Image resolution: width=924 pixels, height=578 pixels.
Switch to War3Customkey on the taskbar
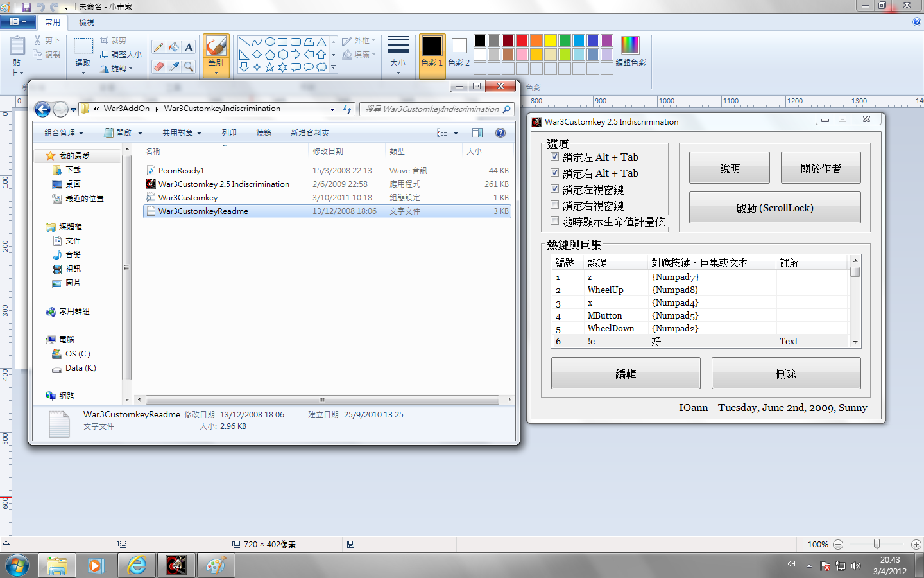coord(176,566)
